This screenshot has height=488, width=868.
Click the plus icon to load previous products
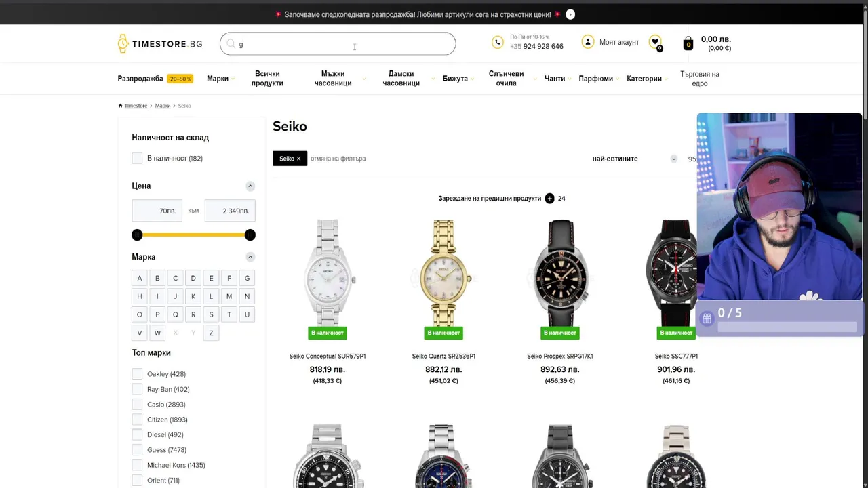[549, 199]
